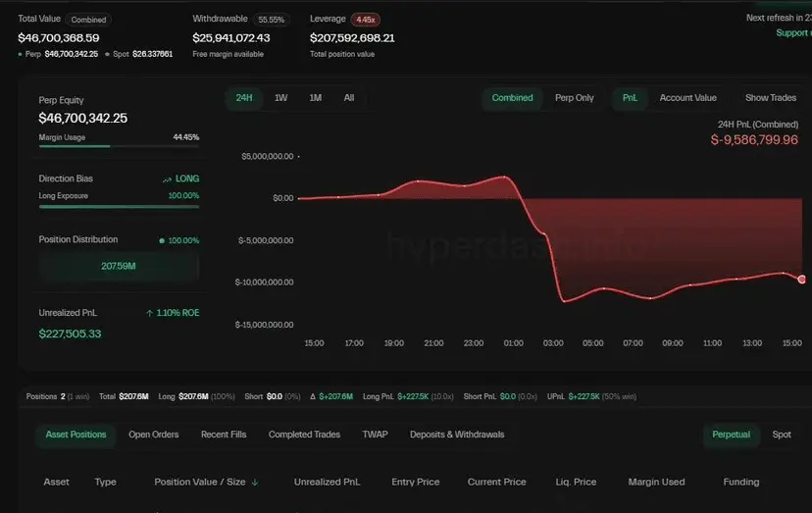
Task: Click the Combined badge next to Total Value
Action: [x=88, y=20]
